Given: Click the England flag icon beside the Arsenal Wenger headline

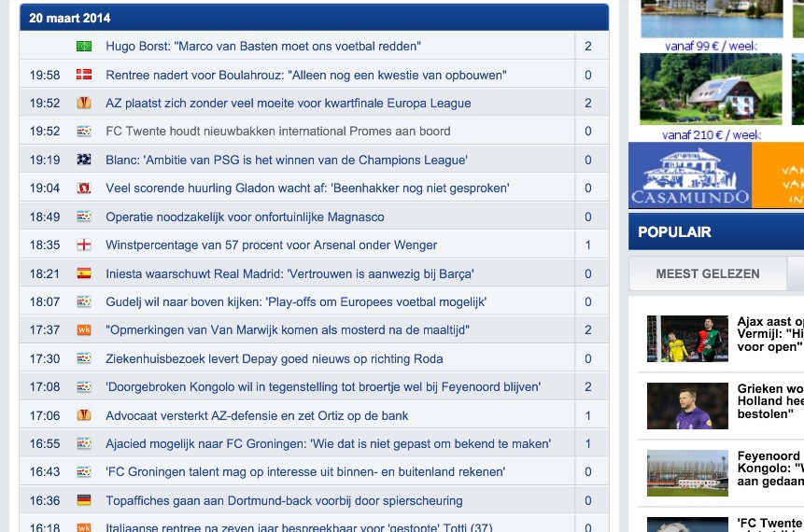Looking at the screenshot, I should coord(84,245).
